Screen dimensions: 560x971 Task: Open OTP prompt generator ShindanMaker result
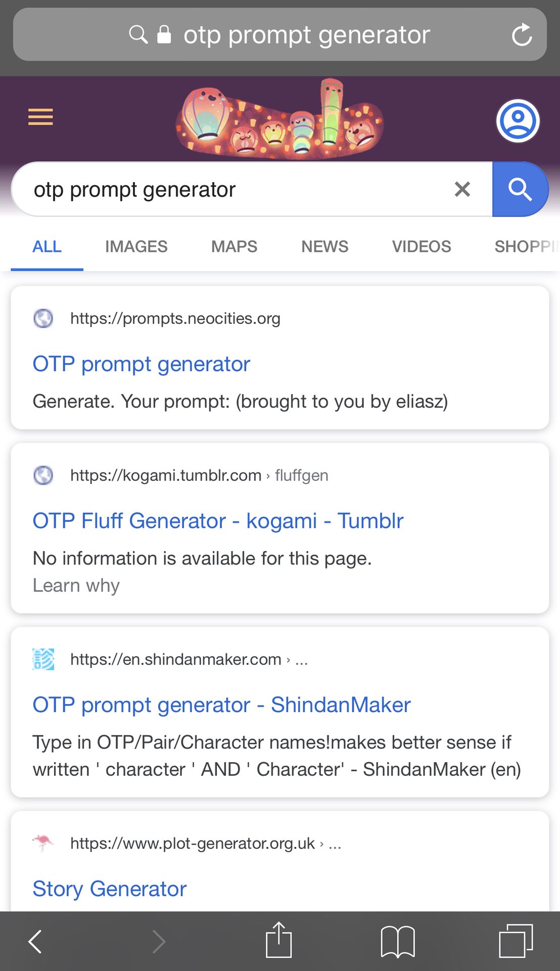click(x=222, y=705)
